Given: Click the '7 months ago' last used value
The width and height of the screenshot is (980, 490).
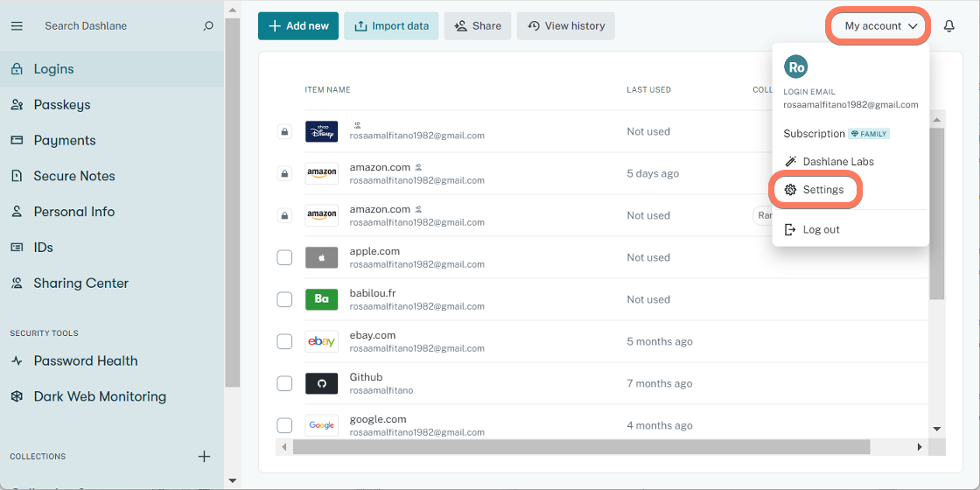Looking at the screenshot, I should [660, 384].
